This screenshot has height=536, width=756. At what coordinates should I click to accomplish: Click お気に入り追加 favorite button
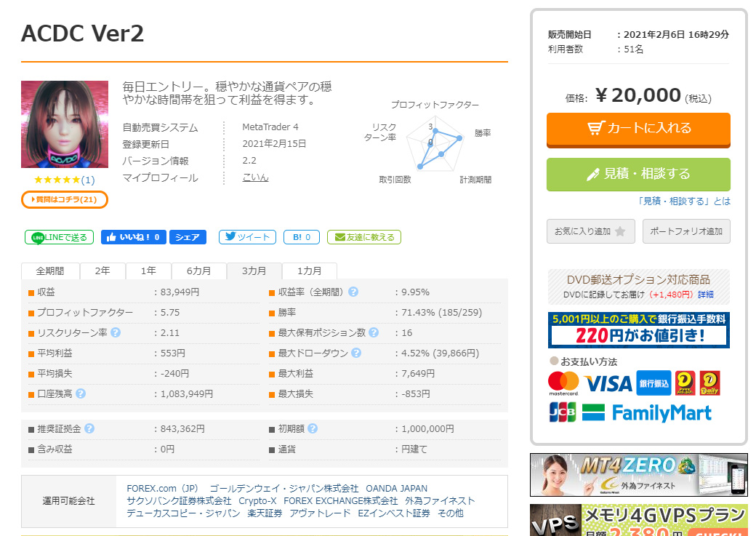point(590,231)
